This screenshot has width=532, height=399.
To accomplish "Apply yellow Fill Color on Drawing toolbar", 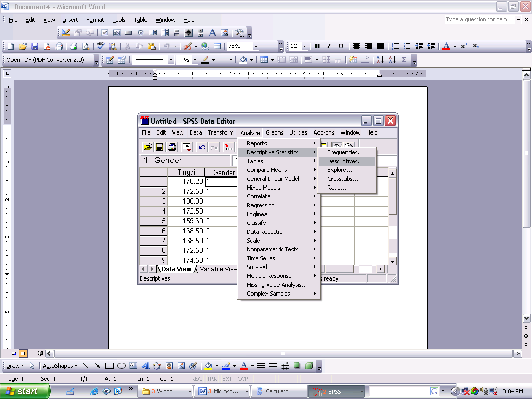I will 208,366.
